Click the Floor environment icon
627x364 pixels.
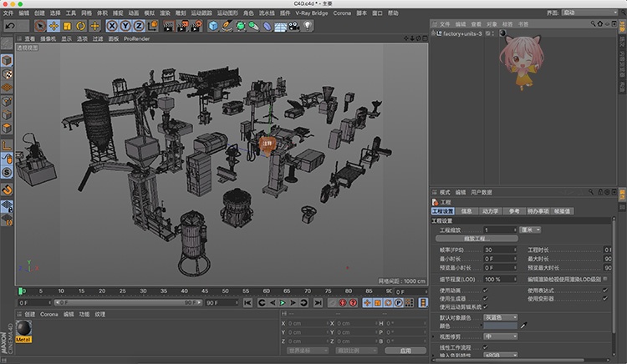[280, 26]
